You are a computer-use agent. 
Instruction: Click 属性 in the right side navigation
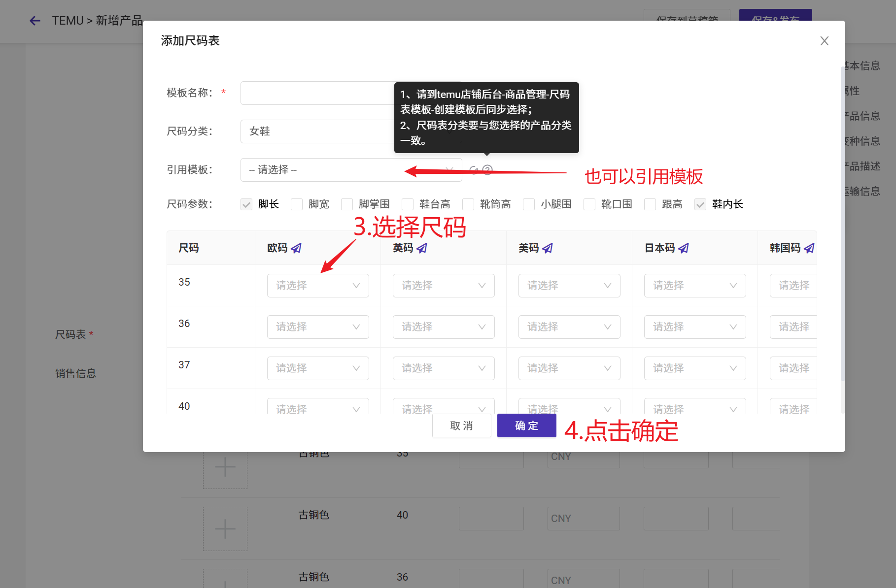(x=853, y=91)
